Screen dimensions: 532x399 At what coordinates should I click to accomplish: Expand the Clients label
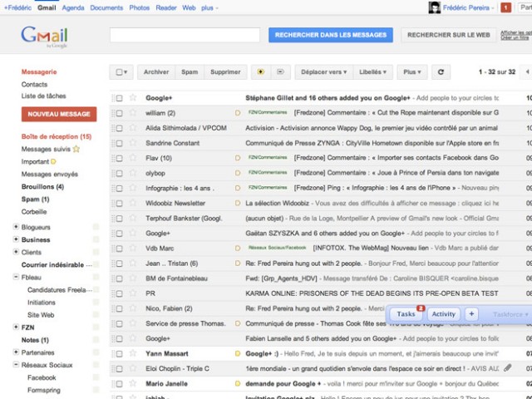pyautogui.click(x=16, y=252)
